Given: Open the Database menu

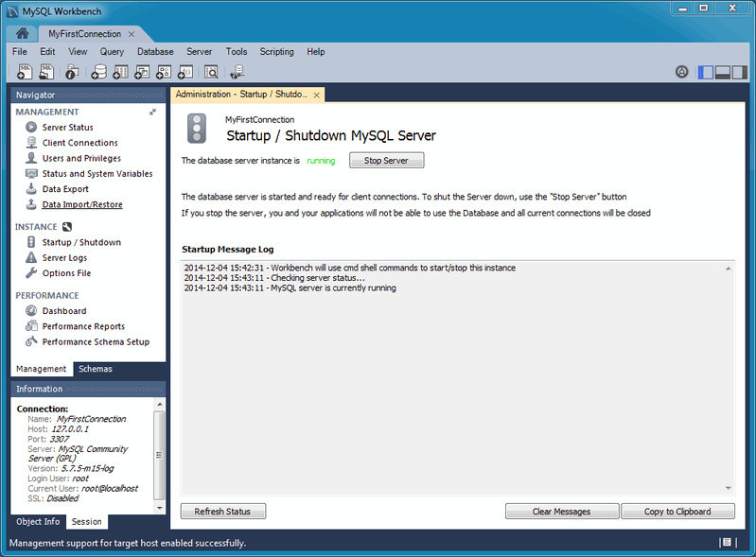Looking at the screenshot, I should pyautogui.click(x=155, y=52).
